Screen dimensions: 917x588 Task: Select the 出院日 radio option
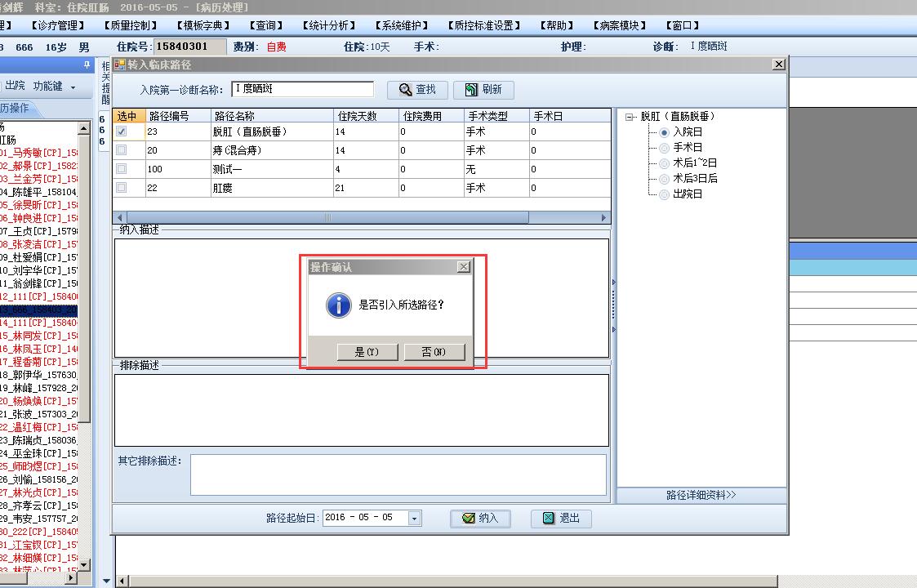pyautogui.click(x=664, y=195)
